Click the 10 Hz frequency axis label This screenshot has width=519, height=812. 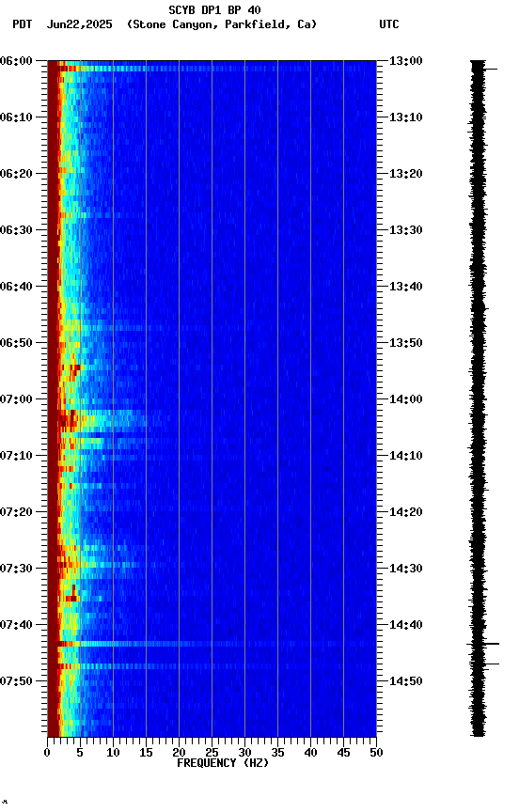coord(113,753)
